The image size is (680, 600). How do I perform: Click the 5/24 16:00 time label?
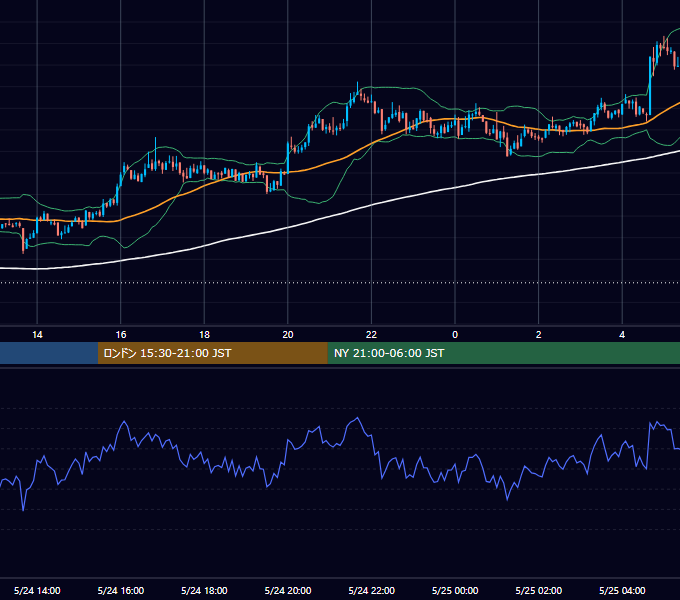(121, 590)
